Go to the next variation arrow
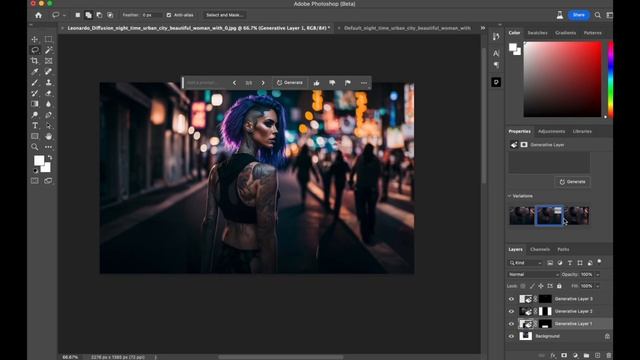The width and height of the screenshot is (640, 360). tap(263, 83)
